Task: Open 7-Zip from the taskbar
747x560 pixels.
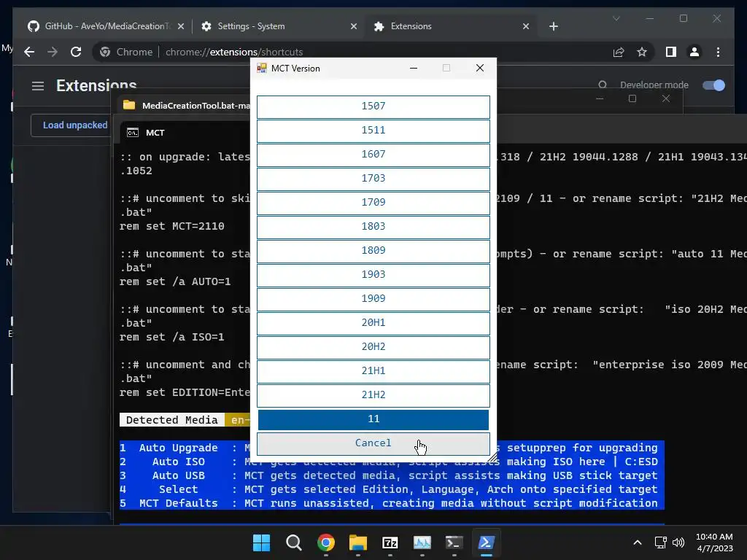Action: click(x=390, y=542)
